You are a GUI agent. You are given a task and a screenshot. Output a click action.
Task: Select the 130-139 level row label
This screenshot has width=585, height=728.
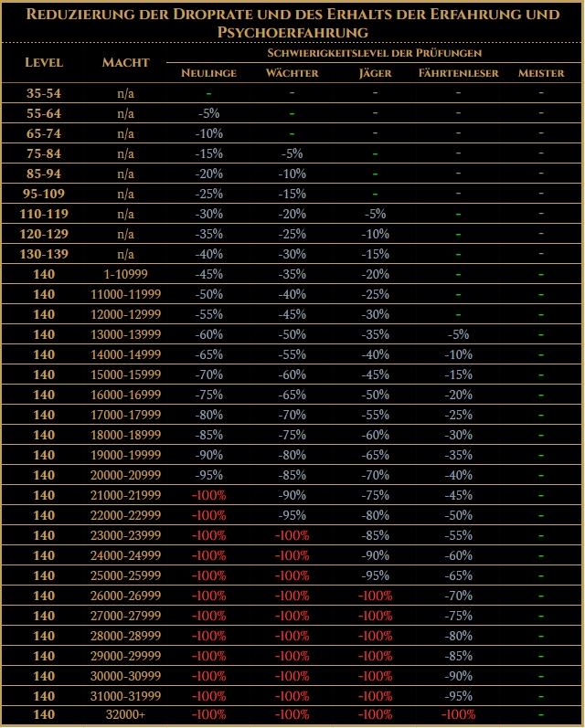point(44,254)
